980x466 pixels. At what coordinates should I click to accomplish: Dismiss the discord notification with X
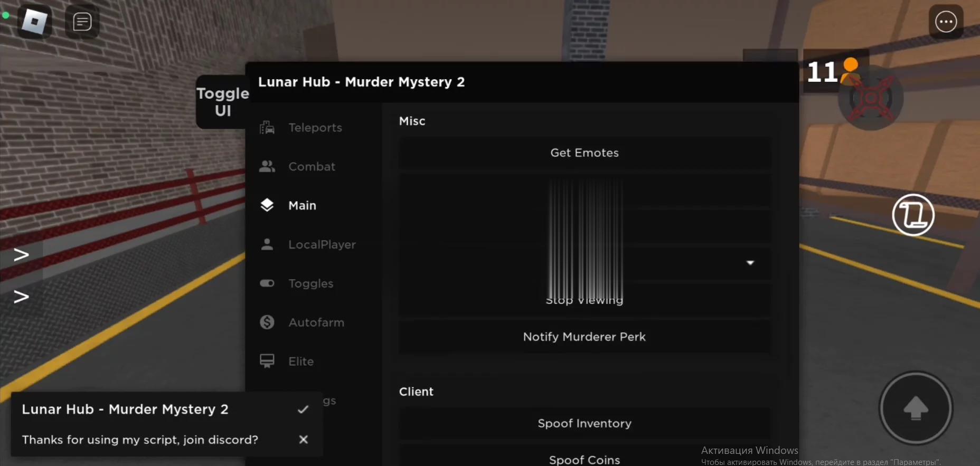303,440
